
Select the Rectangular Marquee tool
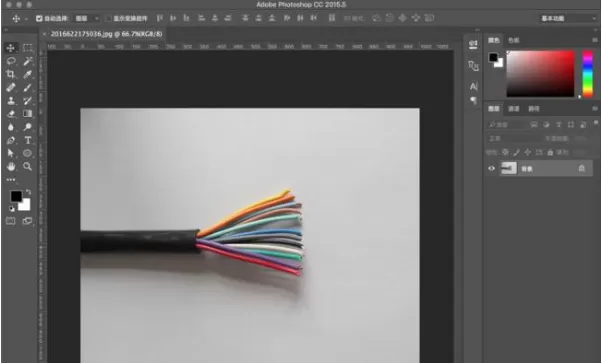tap(27, 48)
